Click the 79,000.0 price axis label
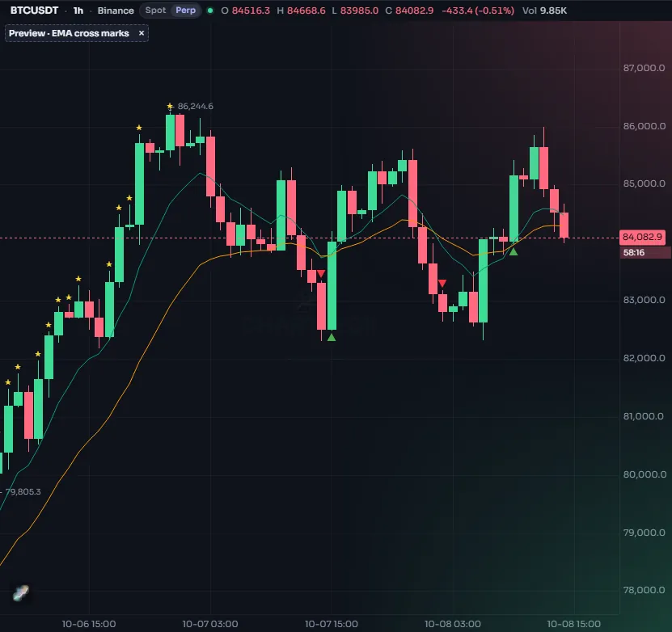The height and width of the screenshot is (632, 672). pyautogui.click(x=644, y=533)
